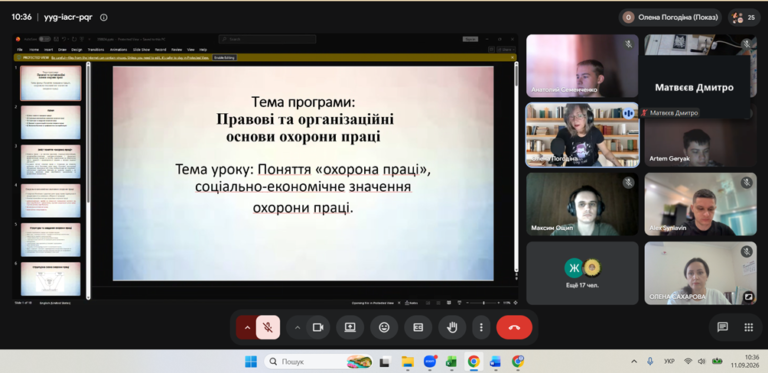Viewport: 768px width, 373px height.
Task: Open the meeting activities grid icon
Action: pos(748,327)
